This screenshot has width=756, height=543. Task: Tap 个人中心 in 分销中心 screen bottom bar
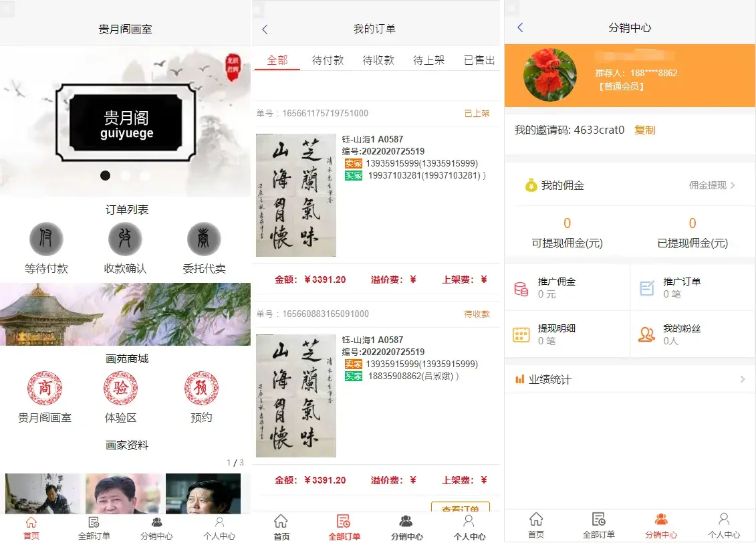[724, 526]
